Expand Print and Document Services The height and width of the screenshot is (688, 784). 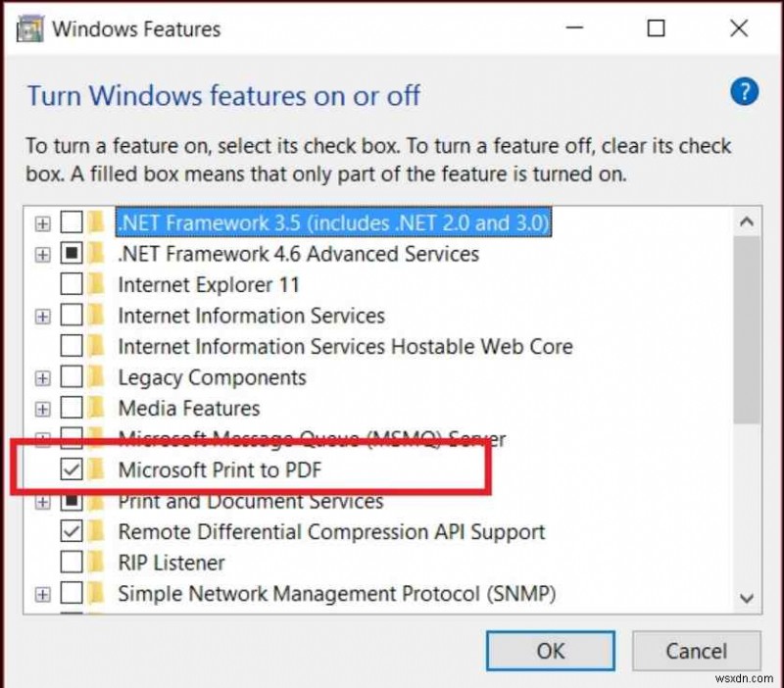(42, 501)
